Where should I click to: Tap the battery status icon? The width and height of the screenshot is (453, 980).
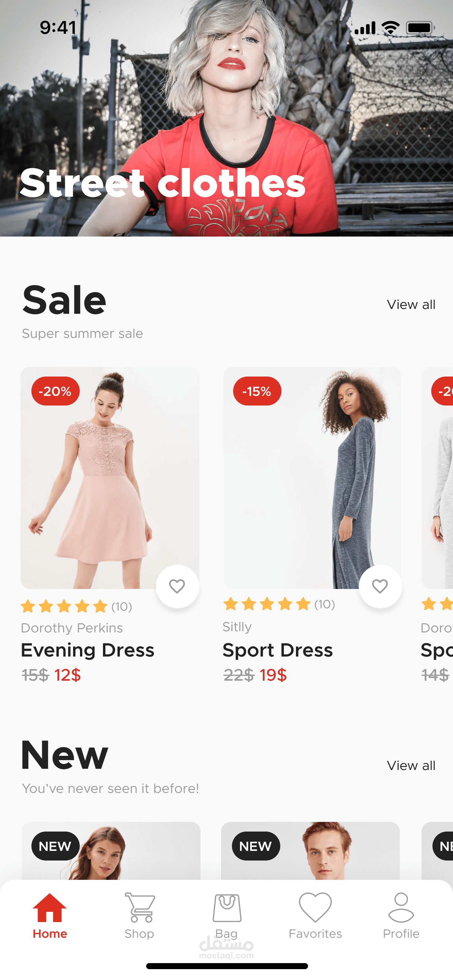[420, 28]
